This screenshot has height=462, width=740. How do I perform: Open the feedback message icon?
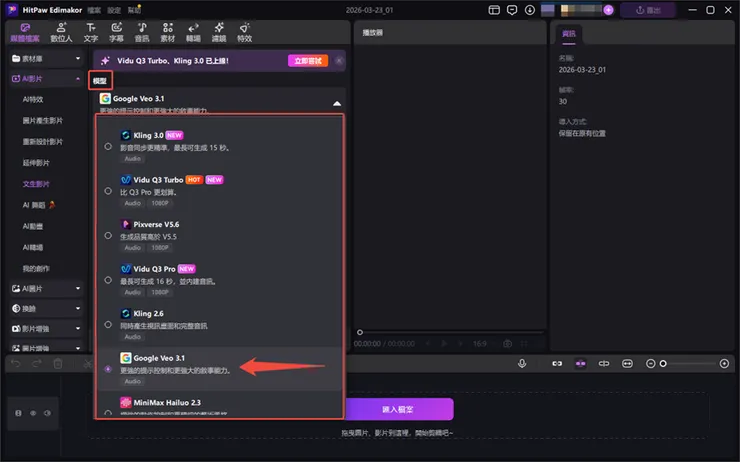[512, 10]
